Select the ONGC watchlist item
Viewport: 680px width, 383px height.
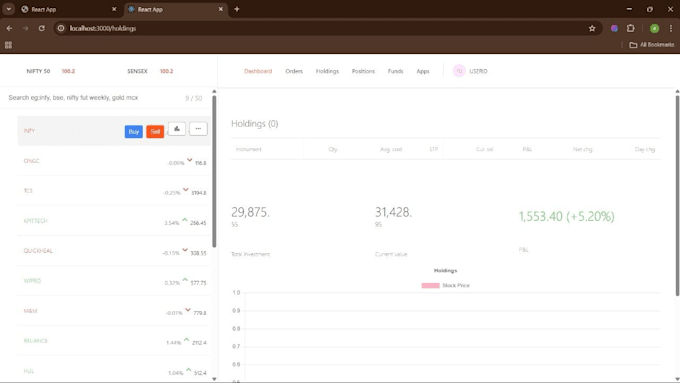pyautogui.click(x=114, y=161)
